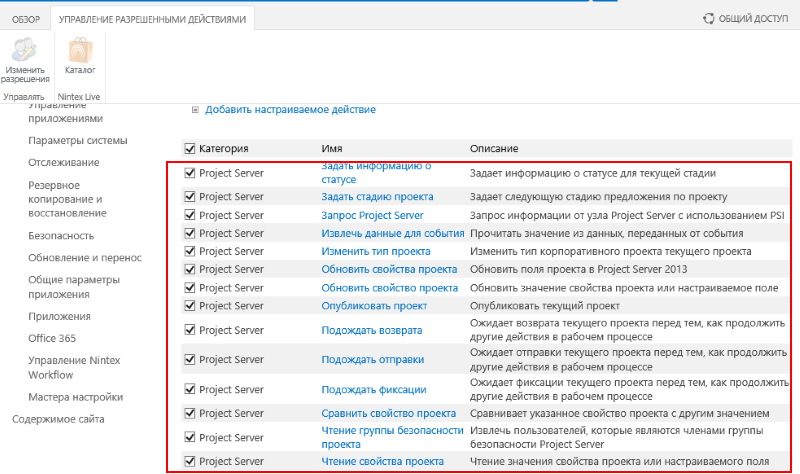Click the Опубликовать проект link
Viewport: 800px width, 474px height.
tap(374, 306)
